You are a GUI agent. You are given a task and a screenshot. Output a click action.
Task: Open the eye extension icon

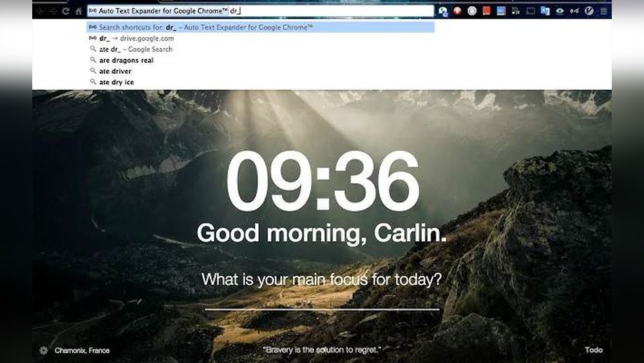[x=560, y=11]
